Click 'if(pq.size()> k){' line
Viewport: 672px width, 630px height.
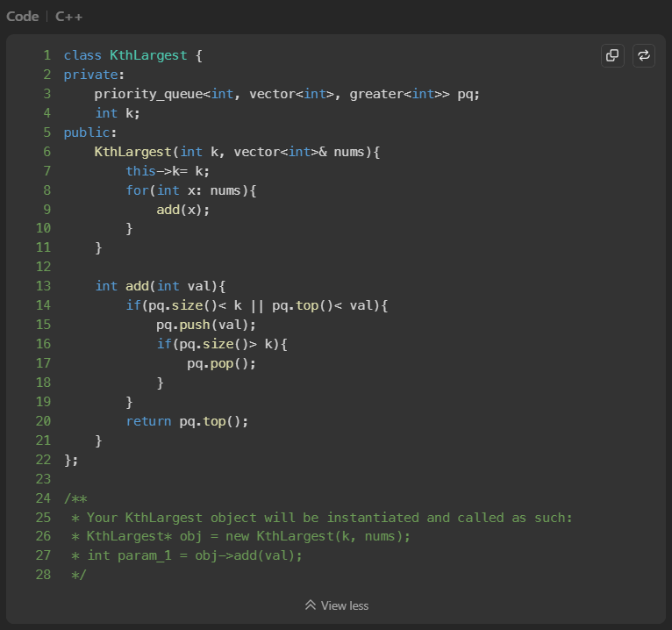[x=222, y=344]
